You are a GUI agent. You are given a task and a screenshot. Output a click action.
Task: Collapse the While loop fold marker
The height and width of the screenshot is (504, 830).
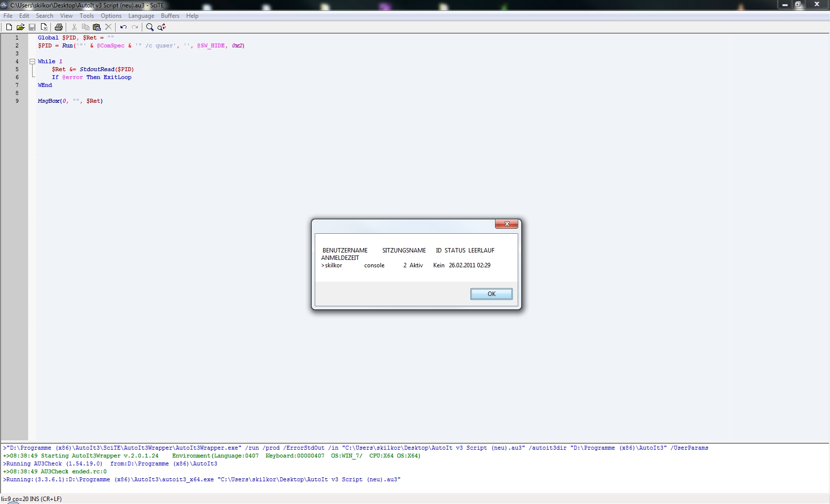click(32, 62)
